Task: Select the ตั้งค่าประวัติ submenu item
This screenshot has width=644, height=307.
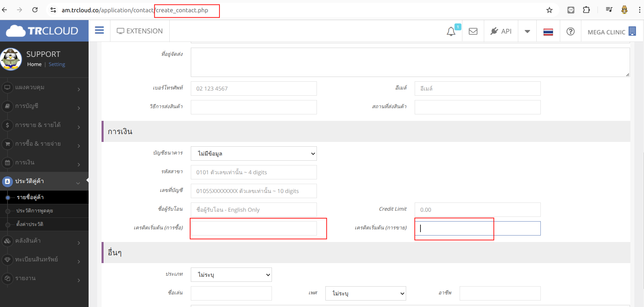Action: [44, 224]
